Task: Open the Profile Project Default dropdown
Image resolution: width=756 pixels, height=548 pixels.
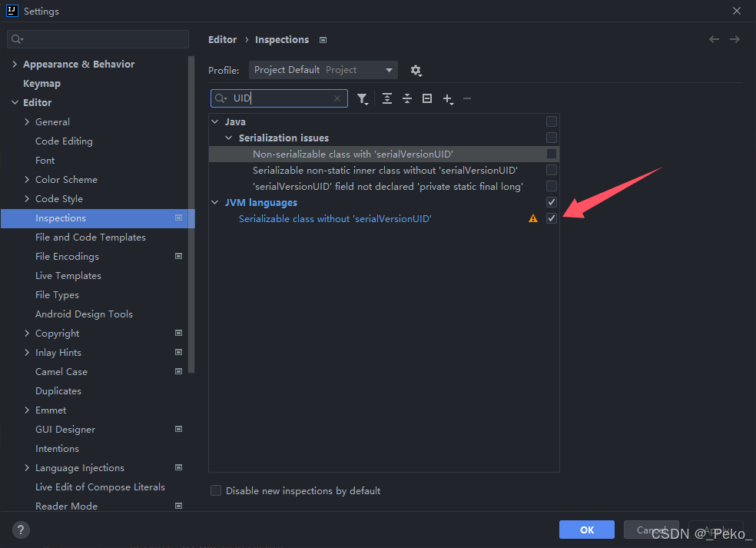Action: tap(323, 70)
